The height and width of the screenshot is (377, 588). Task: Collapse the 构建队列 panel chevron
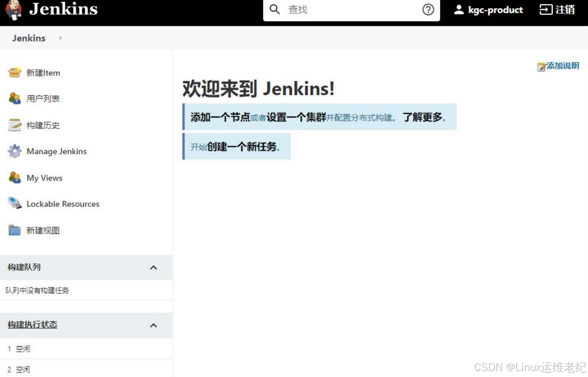(153, 267)
